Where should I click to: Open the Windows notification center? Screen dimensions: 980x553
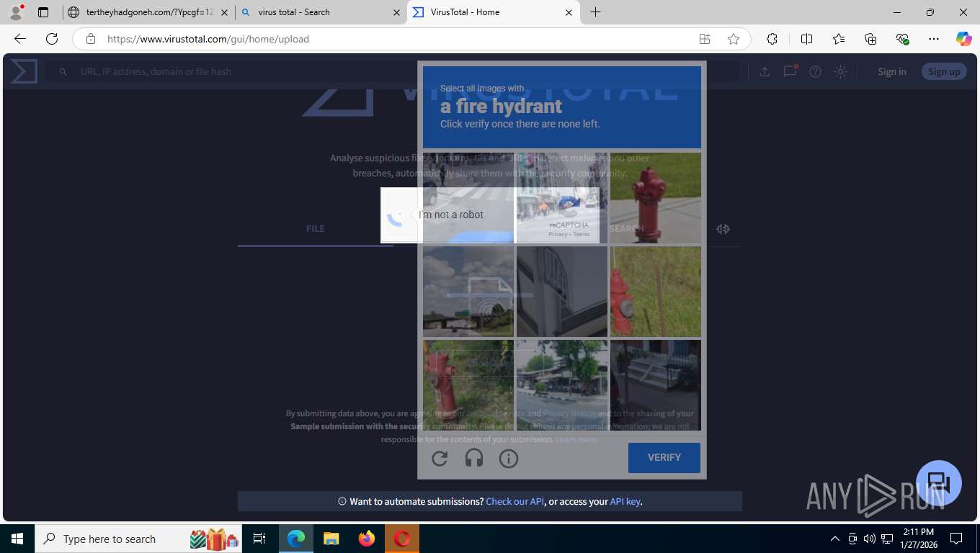(x=956, y=539)
